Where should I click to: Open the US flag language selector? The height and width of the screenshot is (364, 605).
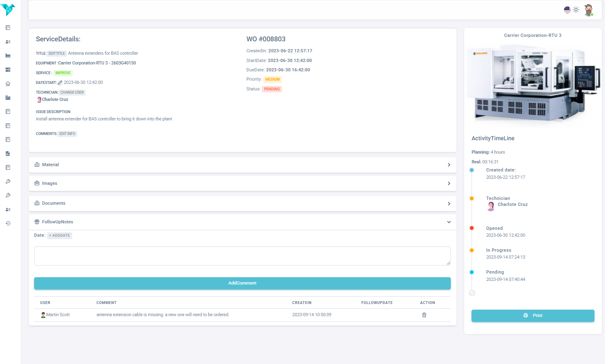tap(567, 10)
